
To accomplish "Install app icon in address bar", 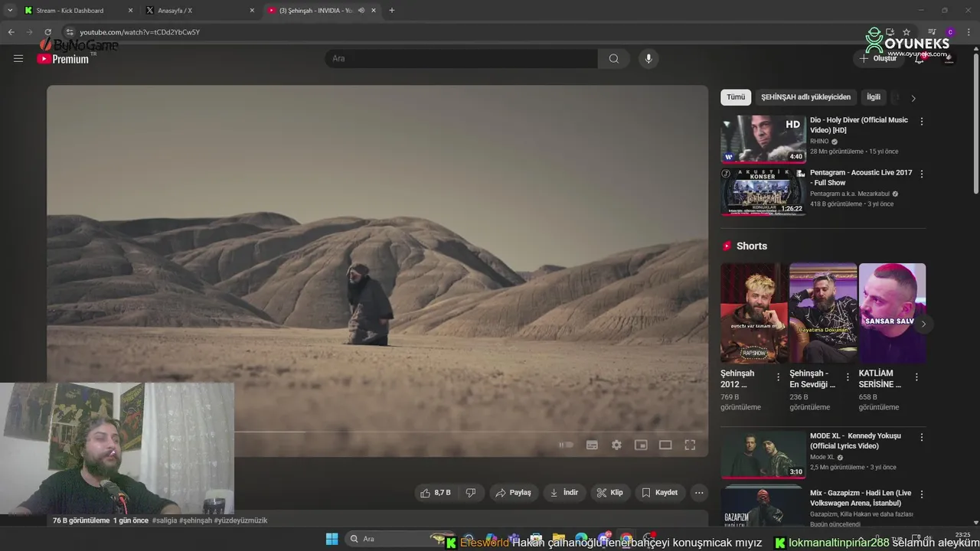I will 890,32.
